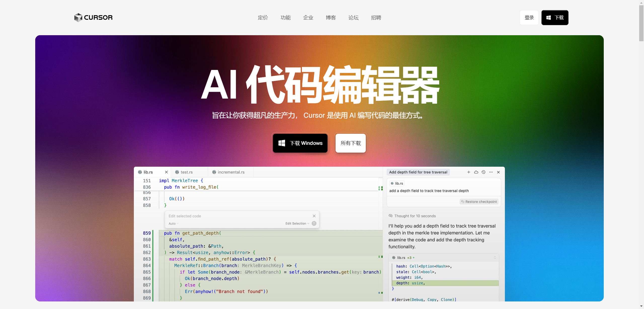This screenshot has width=644, height=309.
Task: Click 'add a depth field to track tree traversal depth' message
Action: 429,191
